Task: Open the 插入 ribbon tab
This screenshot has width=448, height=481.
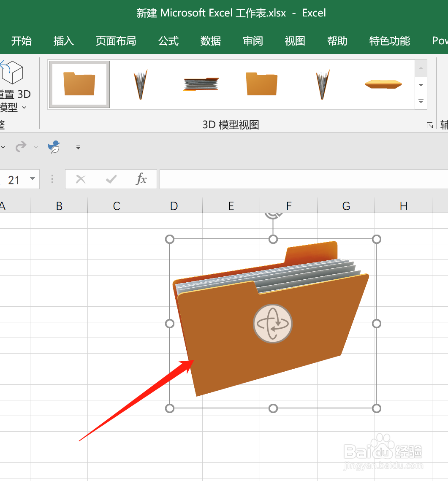Action: click(x=64, y=41)
